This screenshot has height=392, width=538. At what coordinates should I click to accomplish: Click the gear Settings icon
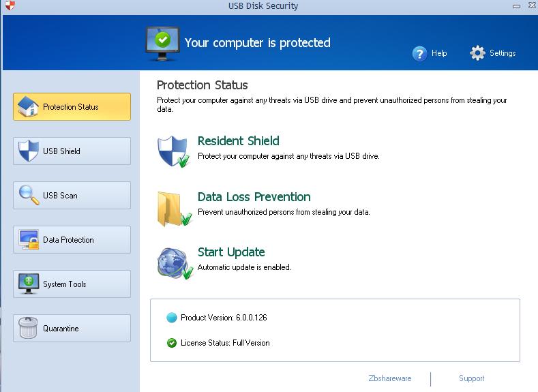pyautogui.click(x=477, y=52)
